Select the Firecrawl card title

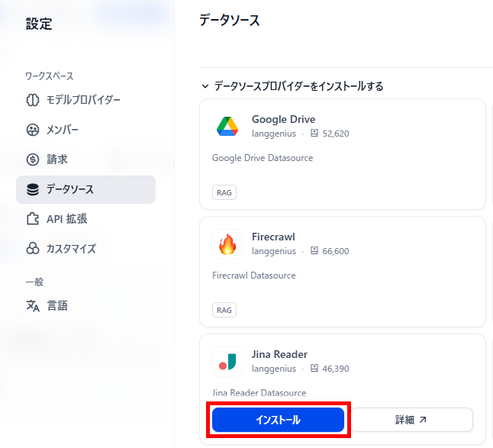click(x=273, y=237)
